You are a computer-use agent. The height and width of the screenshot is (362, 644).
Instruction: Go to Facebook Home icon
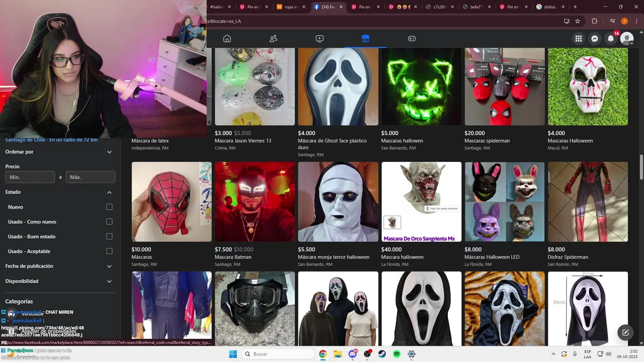click(227, 39)
